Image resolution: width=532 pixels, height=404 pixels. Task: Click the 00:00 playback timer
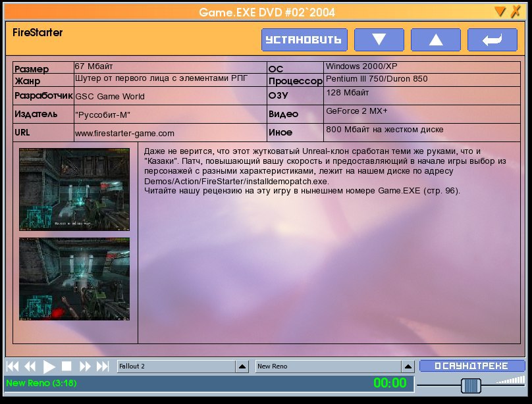tap(390, 383)
